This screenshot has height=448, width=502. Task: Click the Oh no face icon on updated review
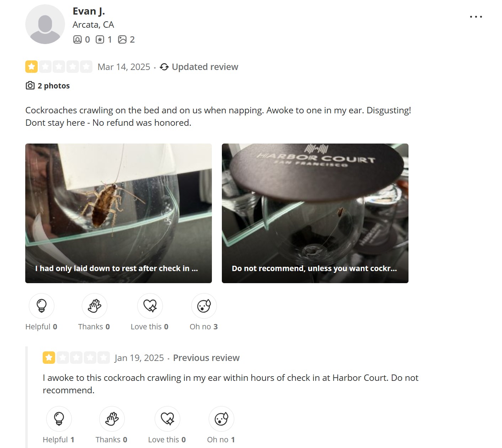pyautogui.click(x=204, y=306)
